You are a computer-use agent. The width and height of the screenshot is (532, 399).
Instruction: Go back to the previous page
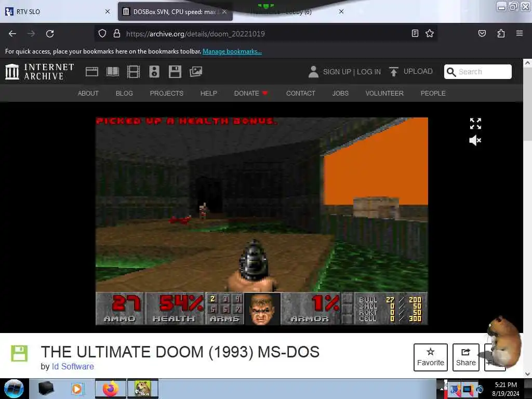pos(12,34)
